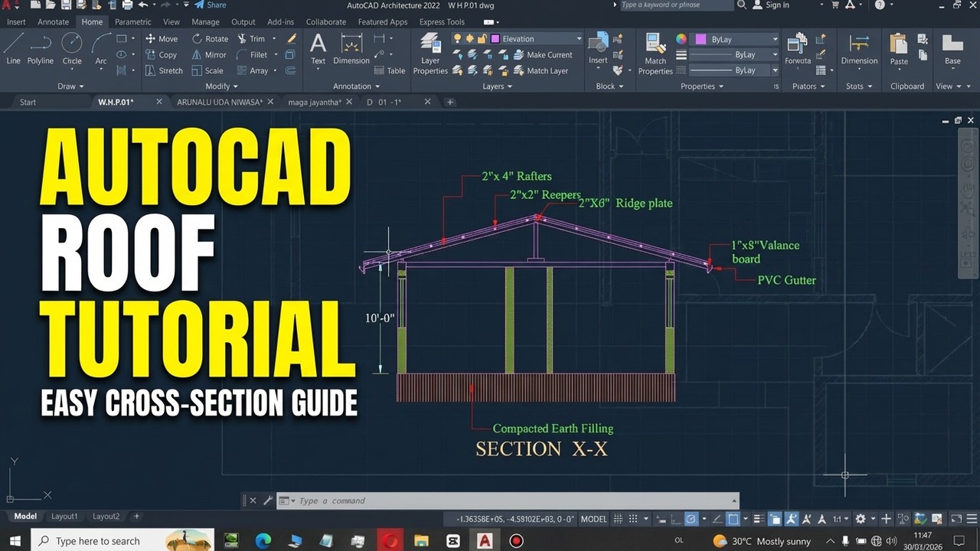The width and height of the screenshot is (980, 551).
Task: Toggle MODEL space button in status bar
Action: 593,519
